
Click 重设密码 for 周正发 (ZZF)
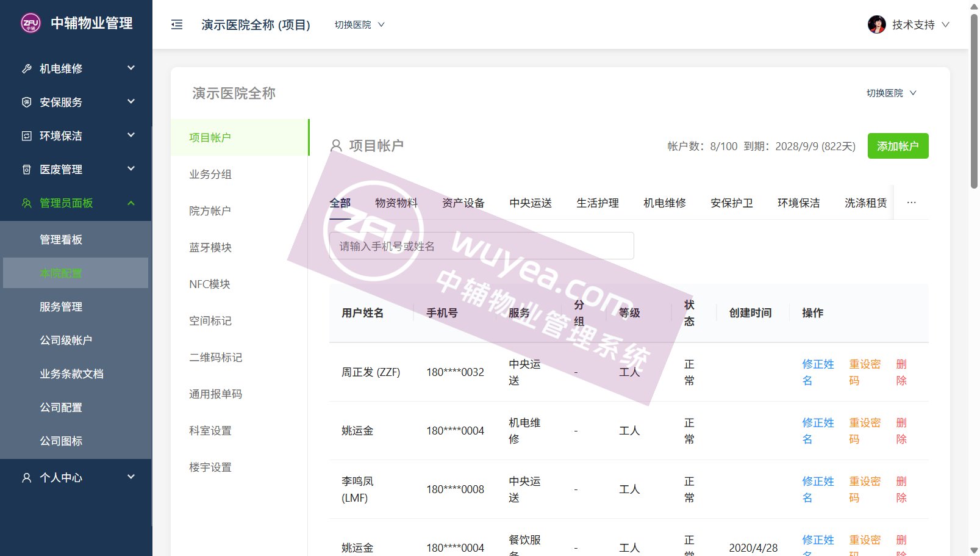[x=865, y=372]
